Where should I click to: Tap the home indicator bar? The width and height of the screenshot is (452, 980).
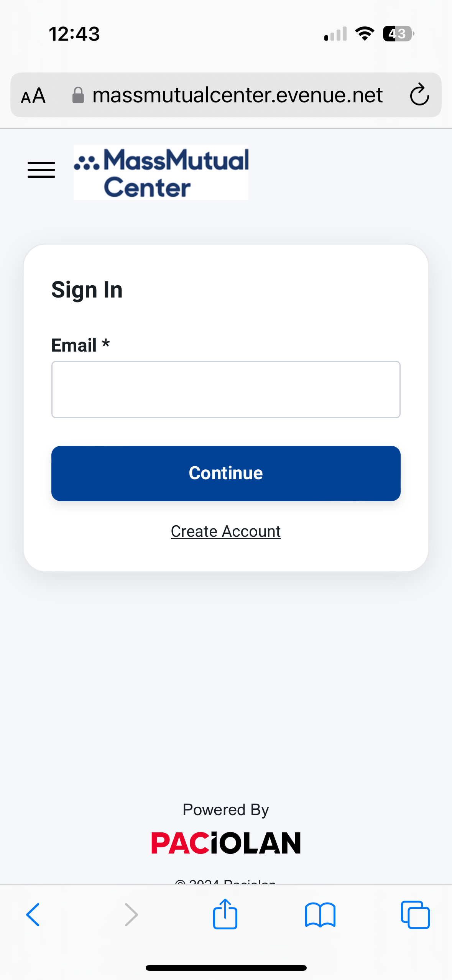click(226, 968)
